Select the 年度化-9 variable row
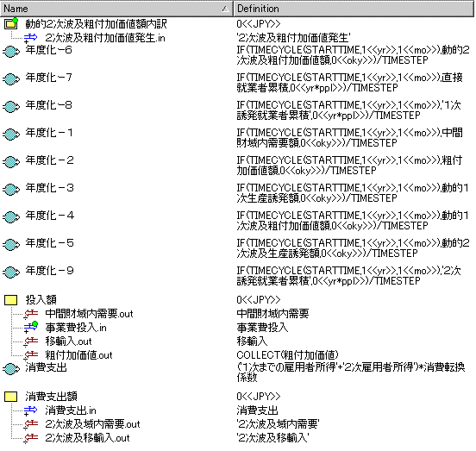Viewport: 476px width, 451px height. tap(116, 276)
